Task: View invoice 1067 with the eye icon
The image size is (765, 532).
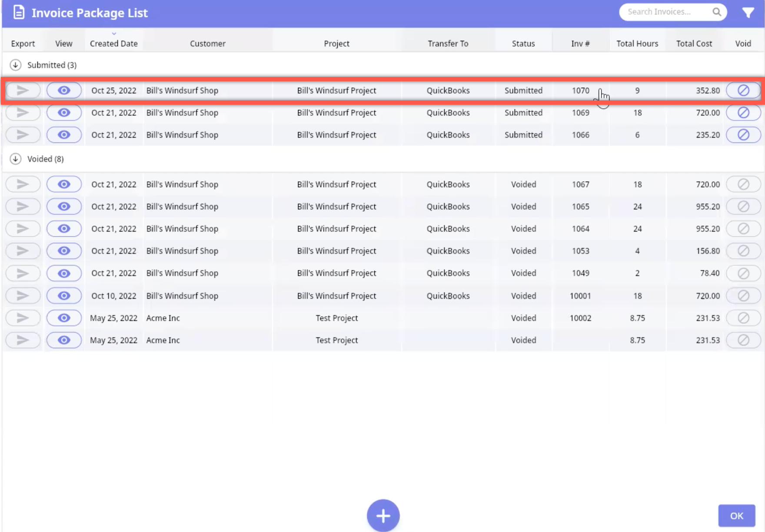Action: point(64,184)
